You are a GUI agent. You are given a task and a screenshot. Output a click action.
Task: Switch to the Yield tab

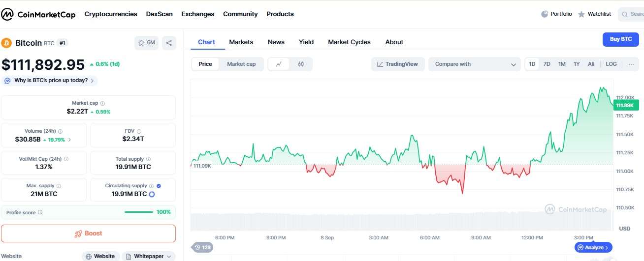(x=306, y=42)
